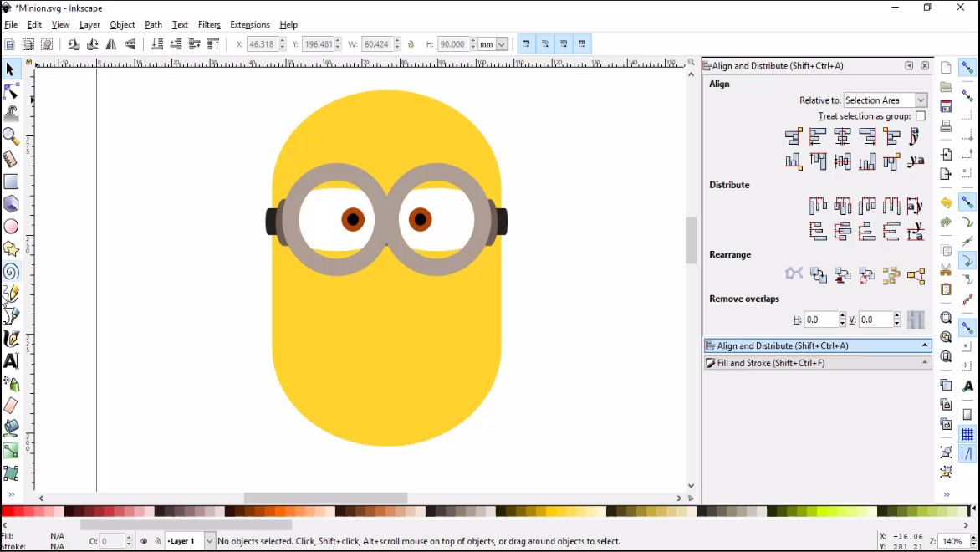Align right edges button
Viewport: 980px width, 552px height.
tap(867, 135)
